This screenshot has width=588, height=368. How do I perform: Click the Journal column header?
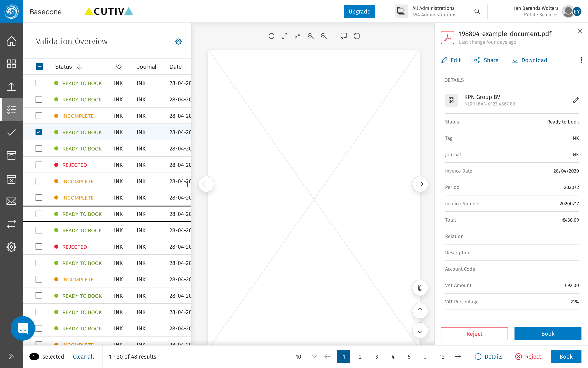point(146,66)
